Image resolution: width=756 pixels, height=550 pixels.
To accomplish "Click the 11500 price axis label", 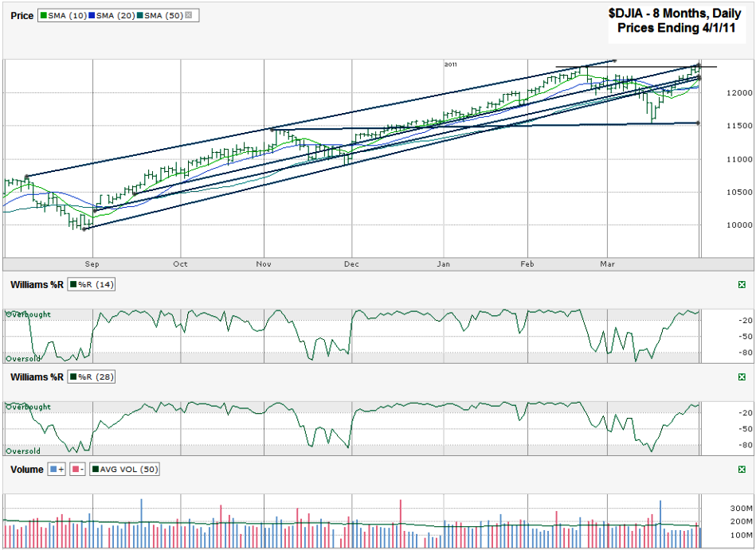I will click(739, 126).
